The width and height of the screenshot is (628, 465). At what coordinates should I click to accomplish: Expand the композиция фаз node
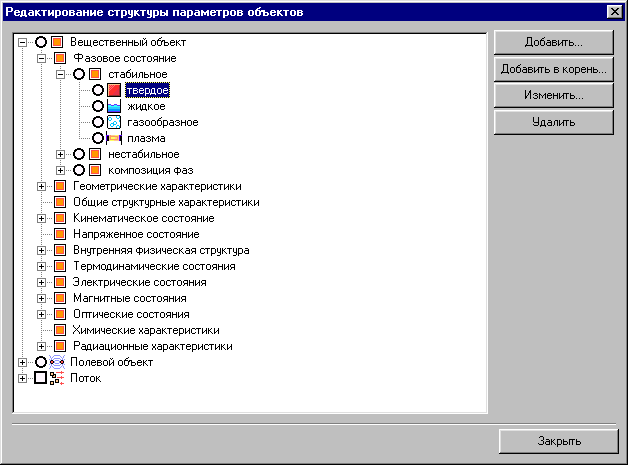pyautogui.click(x=60, y=170)
